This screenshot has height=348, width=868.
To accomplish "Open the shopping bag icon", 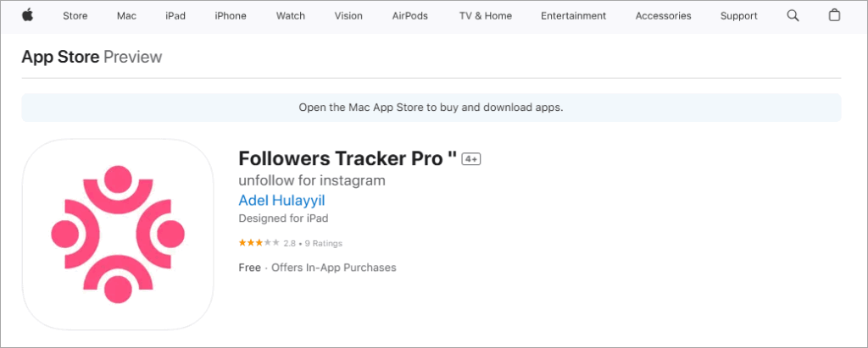I will coord(834,15).
